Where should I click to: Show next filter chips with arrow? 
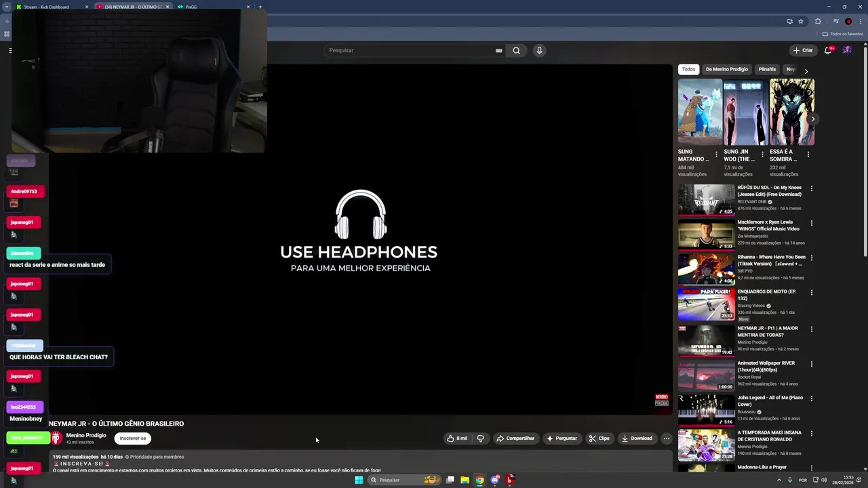coord(806,71)
